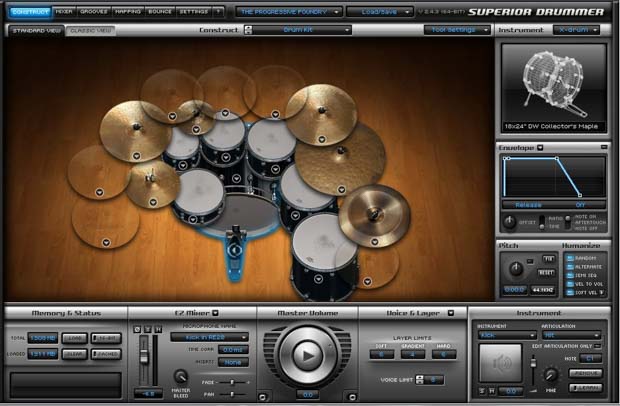This screenshot has width=620, height=406.
Task: Click the Pitch knob
Action: [x=516, y=269]
